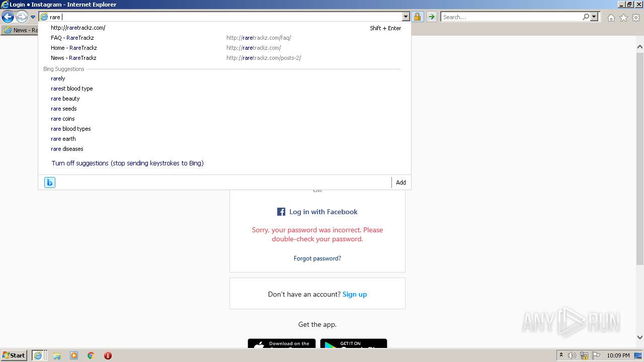Click Get it on Google Play badge
This screenshot has width=644, height=362.
[354, 343]
